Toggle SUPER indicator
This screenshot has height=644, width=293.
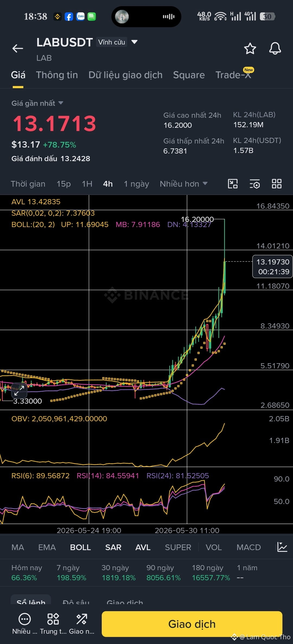(178, 547)
